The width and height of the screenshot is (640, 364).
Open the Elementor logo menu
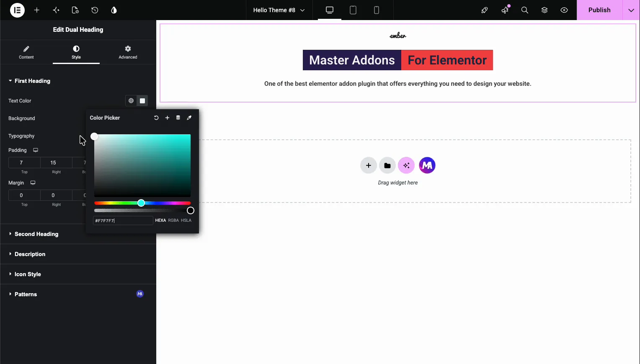point(17,10)
